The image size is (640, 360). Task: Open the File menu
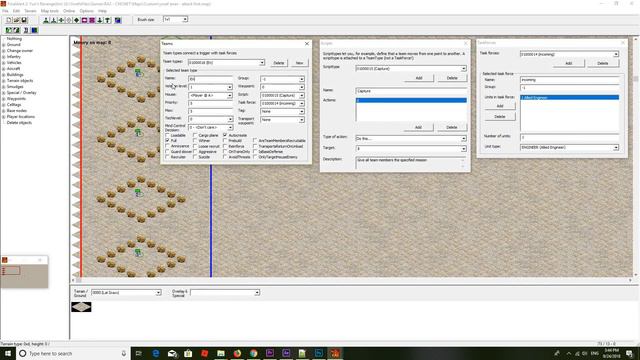[x=5, y=11]
